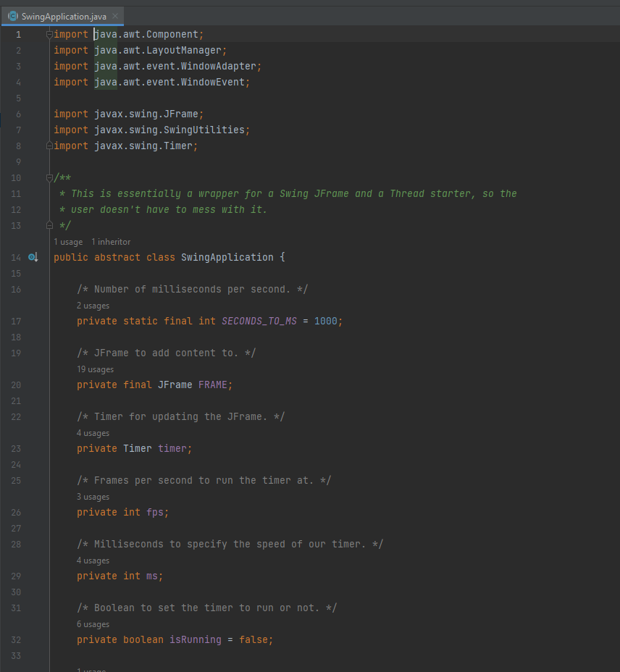Click the fold end marker at line 13
620x672 pixels.
point(49,225)
